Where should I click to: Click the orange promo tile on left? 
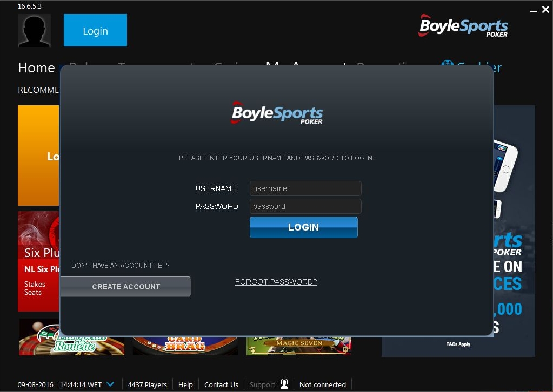[x=38, y=156]
